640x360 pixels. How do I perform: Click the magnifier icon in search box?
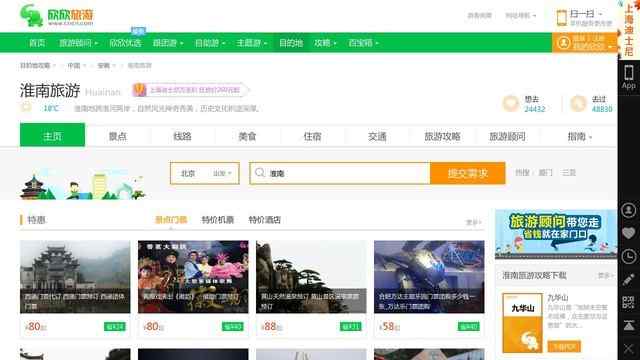coord(260,173)
